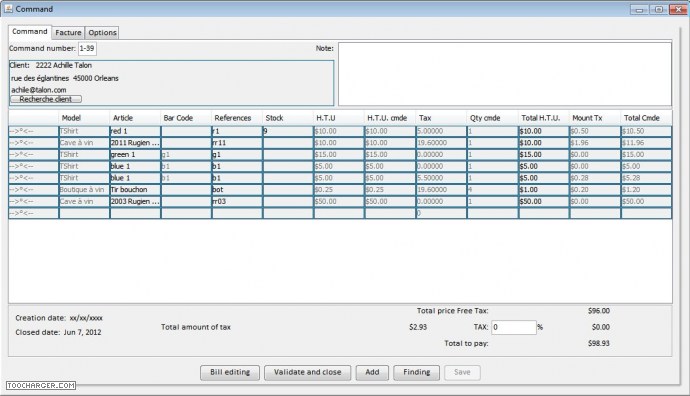The image size is (690, 396).
Task: Click the tax cell 5.50000
Action: 441,178
